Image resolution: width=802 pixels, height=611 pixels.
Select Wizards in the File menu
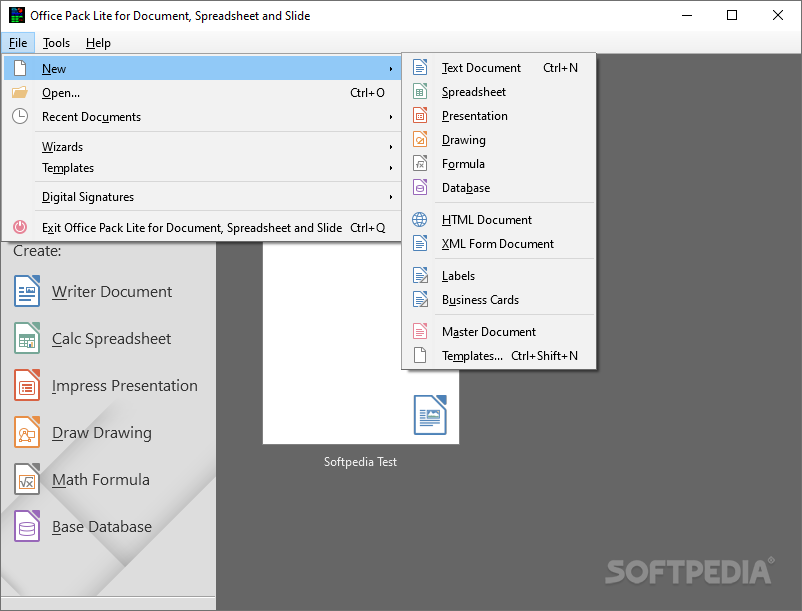tap(202, 147)
